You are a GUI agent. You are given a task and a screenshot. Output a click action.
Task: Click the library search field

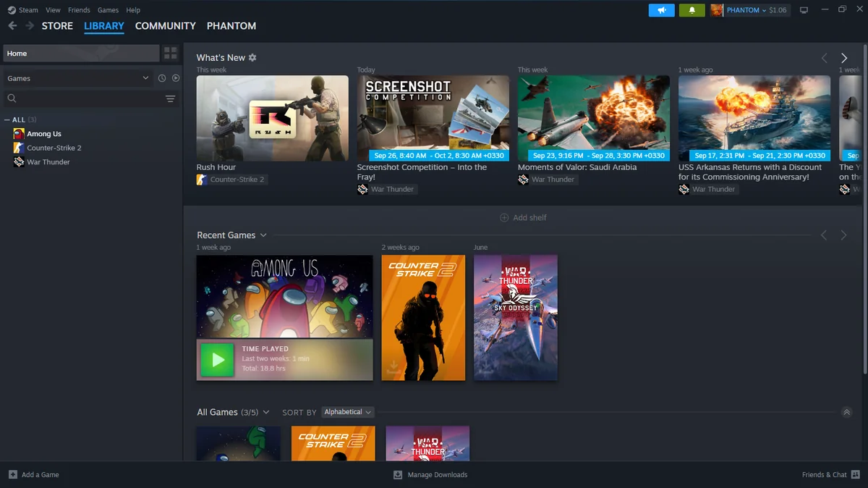[x=90, y=98]
